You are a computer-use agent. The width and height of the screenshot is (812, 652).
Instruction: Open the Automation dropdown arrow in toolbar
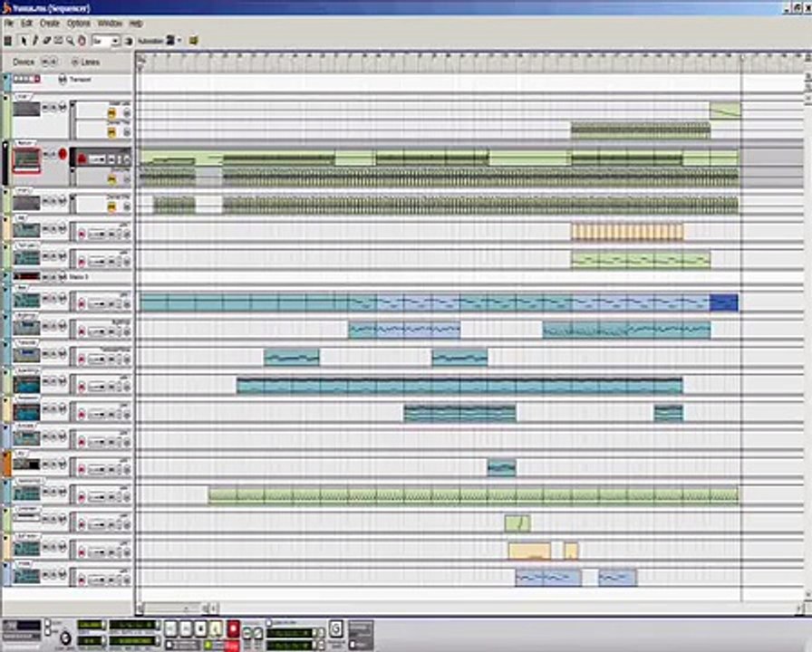pos(179,41)
